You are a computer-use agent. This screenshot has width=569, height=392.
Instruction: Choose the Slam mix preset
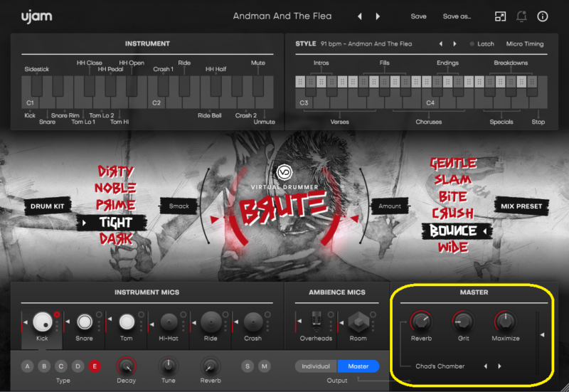[453, 179]
